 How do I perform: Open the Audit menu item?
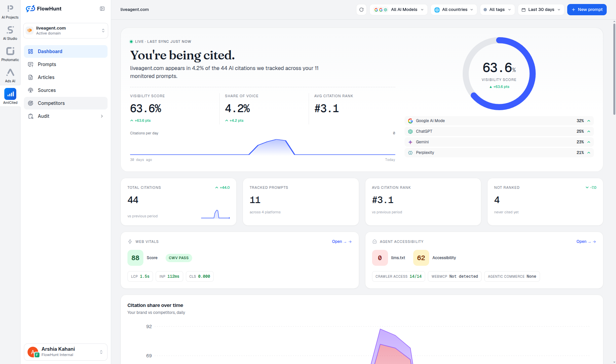66,116
